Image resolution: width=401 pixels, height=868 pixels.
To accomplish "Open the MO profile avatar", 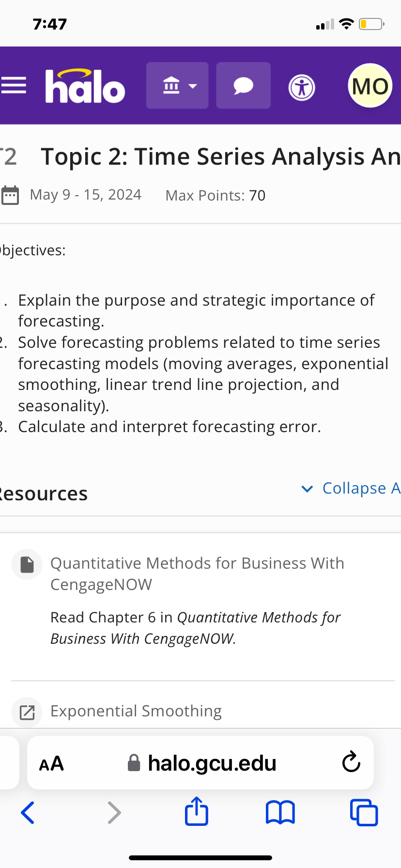I will click(x=370, y=85).
